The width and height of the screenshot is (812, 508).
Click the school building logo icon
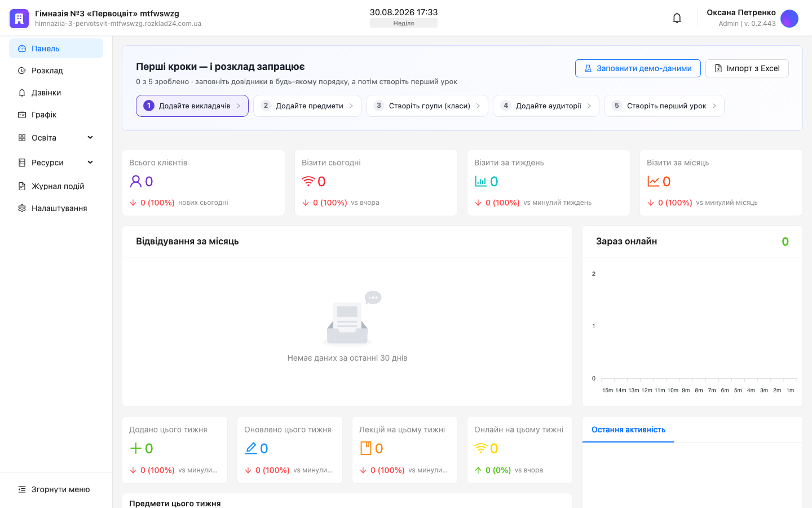tap(19, 18)
